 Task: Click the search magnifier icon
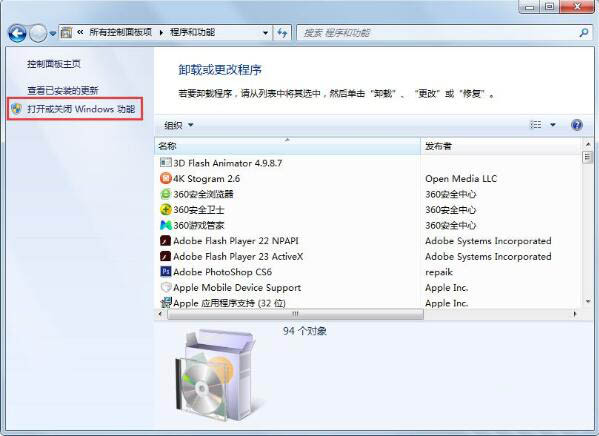[584, 33]
